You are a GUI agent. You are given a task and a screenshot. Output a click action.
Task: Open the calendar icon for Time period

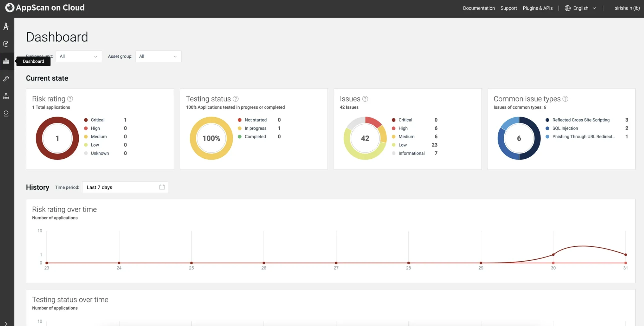click(x=162, y=187)
